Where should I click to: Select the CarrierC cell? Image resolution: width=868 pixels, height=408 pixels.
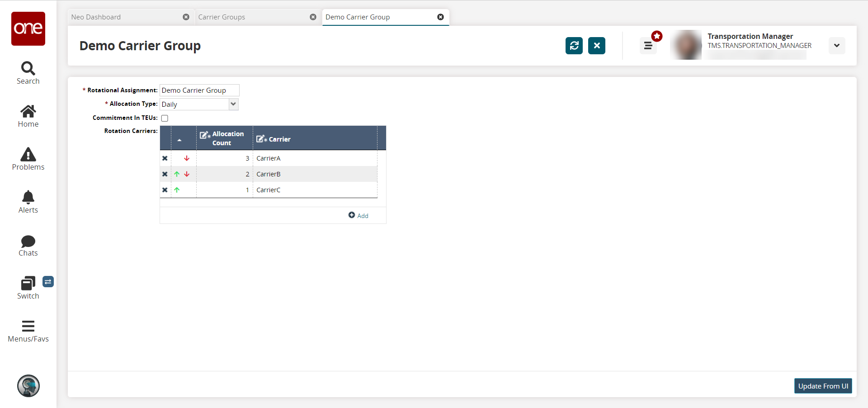click(315, 190)
